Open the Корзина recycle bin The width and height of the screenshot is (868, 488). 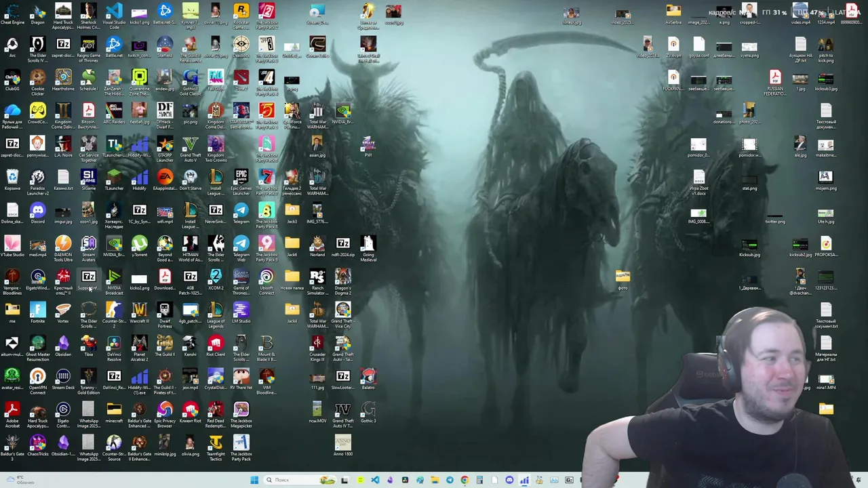[12, 178]
